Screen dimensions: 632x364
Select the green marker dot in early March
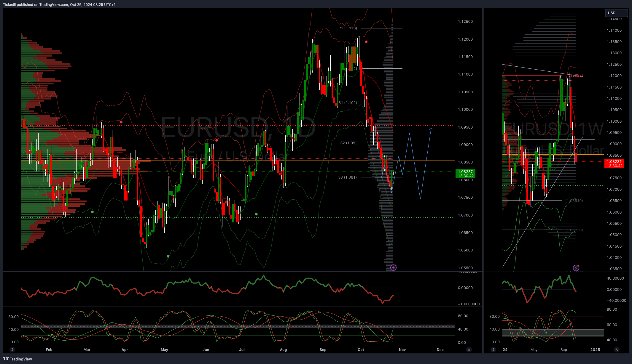(92, 212)
